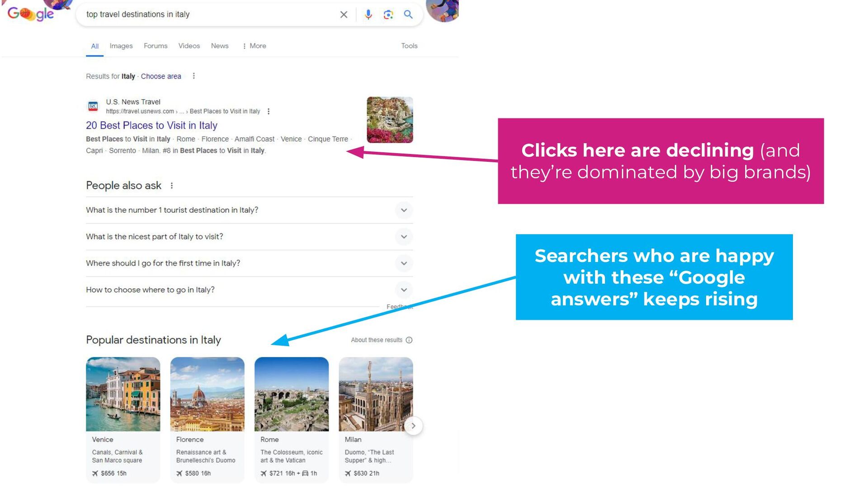Switch to the Images tab
The image size is (868, 488).
(x=121, y=46)
